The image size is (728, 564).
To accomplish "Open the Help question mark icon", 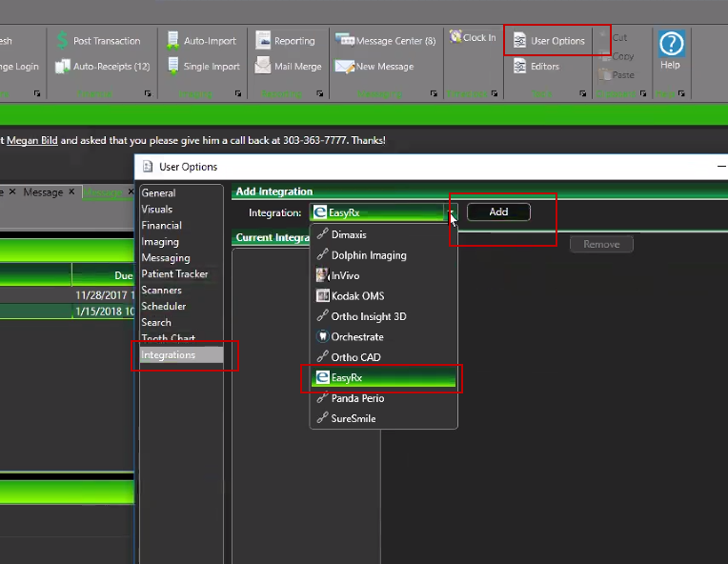I will [x=671, y=44].
